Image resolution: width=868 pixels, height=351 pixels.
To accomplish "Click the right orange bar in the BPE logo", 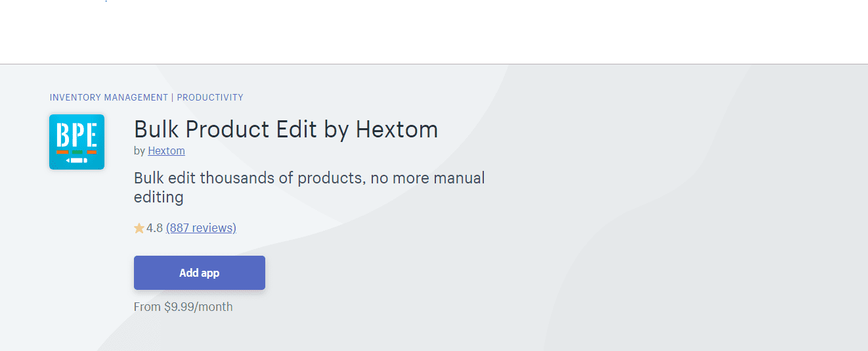I will pos(92,152).
